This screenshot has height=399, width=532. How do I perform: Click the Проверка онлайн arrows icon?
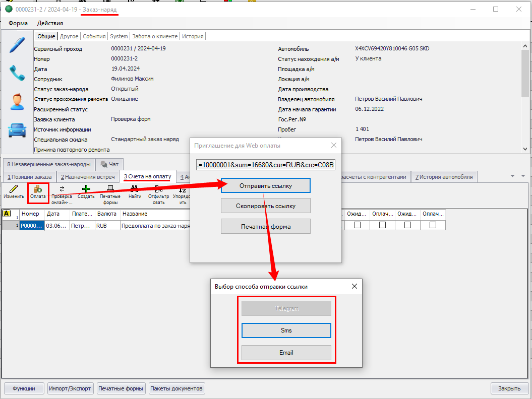(x=62, y=189)
